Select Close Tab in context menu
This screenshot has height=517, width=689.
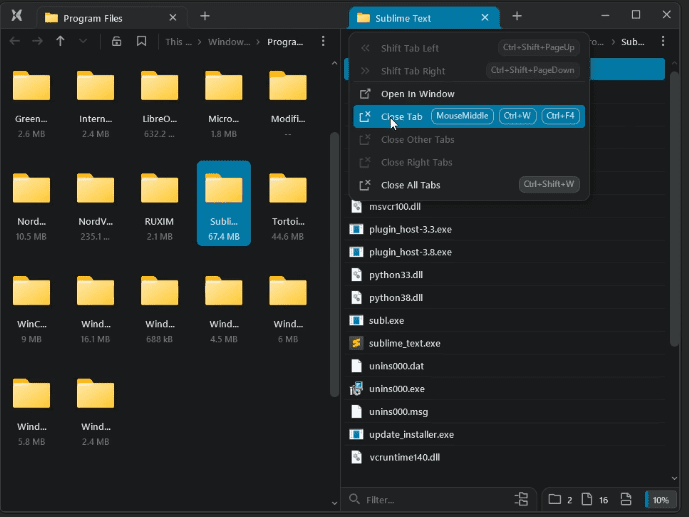point(401,117)
